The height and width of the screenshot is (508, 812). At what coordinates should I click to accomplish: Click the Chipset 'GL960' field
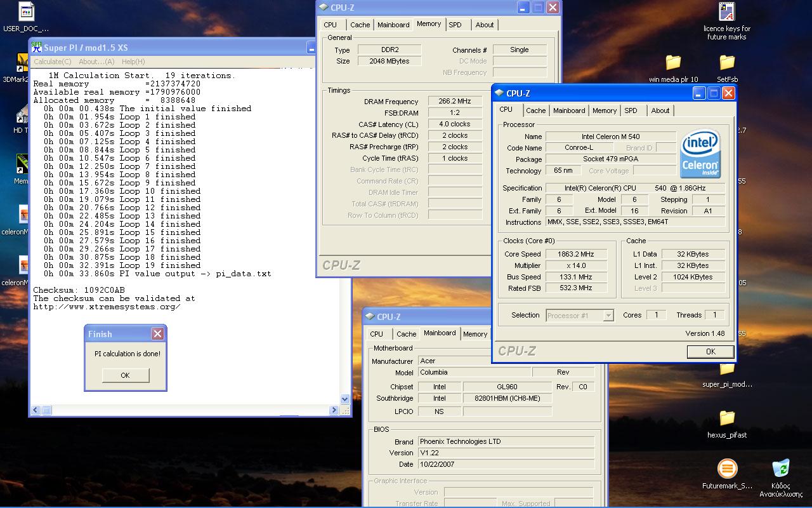507,387
